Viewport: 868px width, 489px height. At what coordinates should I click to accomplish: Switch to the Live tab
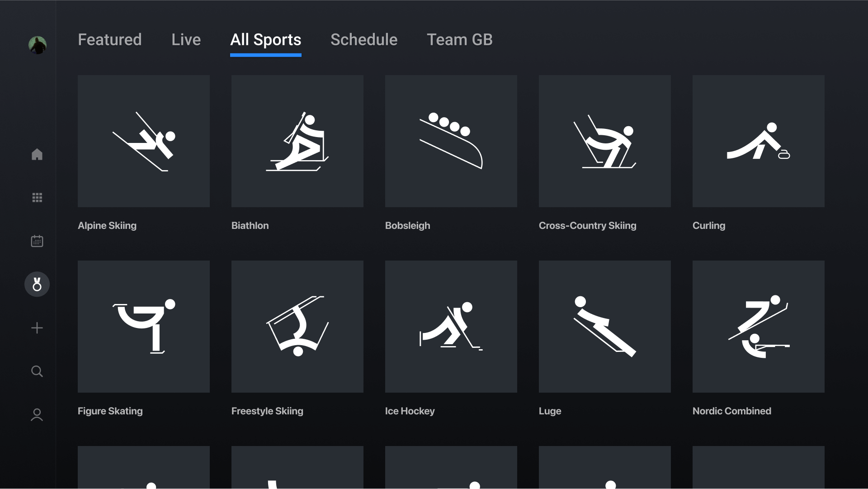[x=186, y=40]
